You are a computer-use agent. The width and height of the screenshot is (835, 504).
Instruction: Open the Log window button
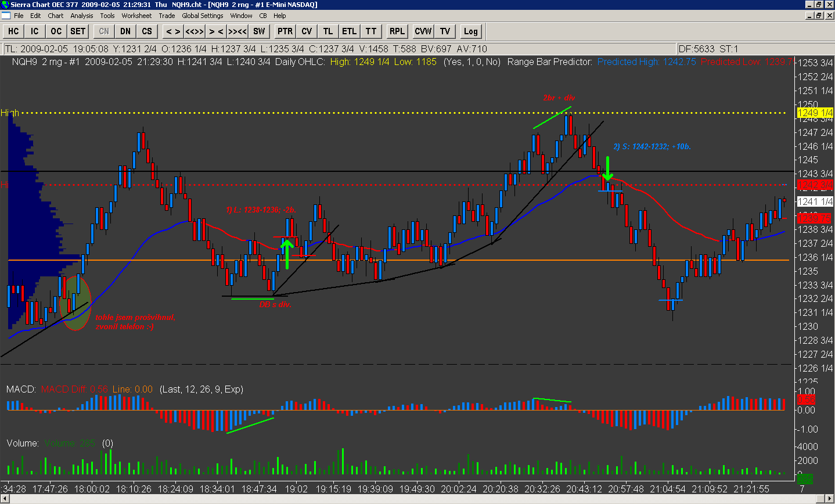pos(471,31)
